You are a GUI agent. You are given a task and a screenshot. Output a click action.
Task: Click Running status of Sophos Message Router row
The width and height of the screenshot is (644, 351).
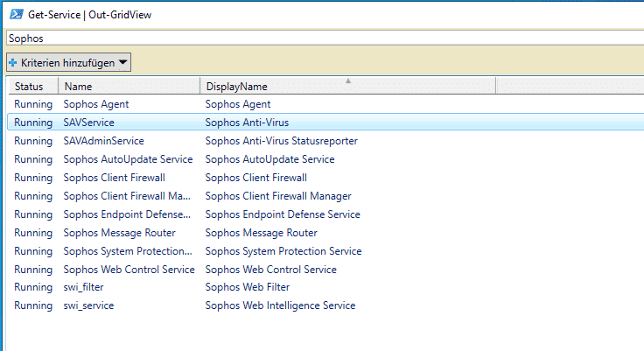click(x=33, y=233)
